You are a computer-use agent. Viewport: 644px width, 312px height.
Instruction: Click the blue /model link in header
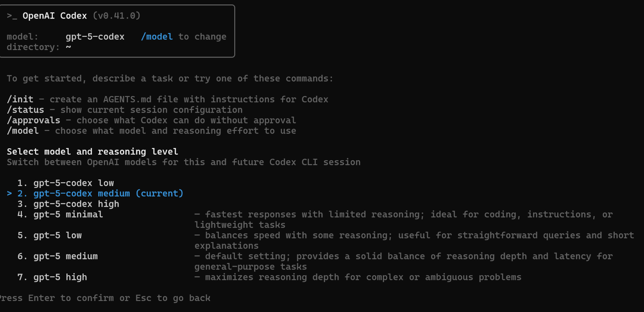pos(157,37)
